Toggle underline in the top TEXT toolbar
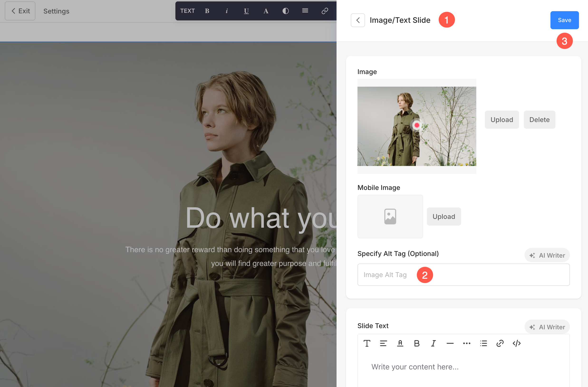 (246, 11)
